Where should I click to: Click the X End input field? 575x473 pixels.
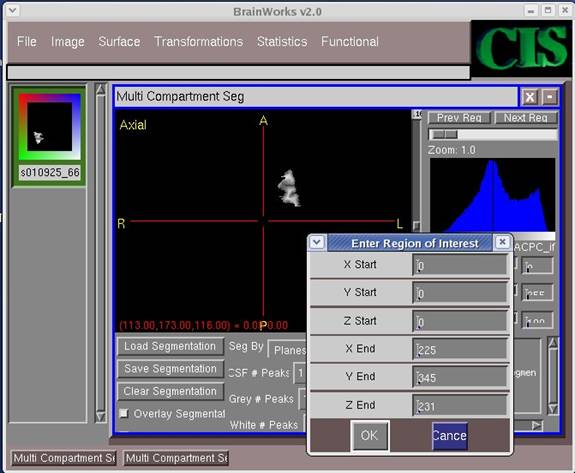coord(460,349)
